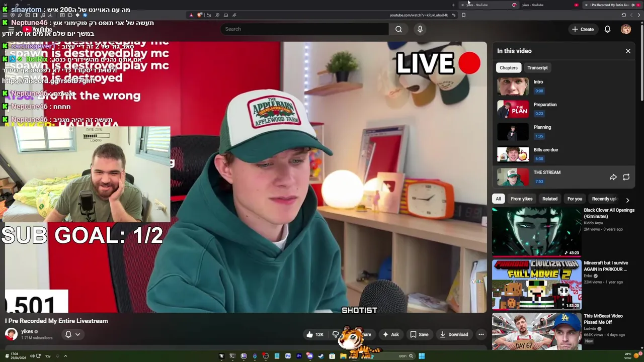644x362 pixels.
Task: Select the All filter chip
Action: tap(498, 199)
